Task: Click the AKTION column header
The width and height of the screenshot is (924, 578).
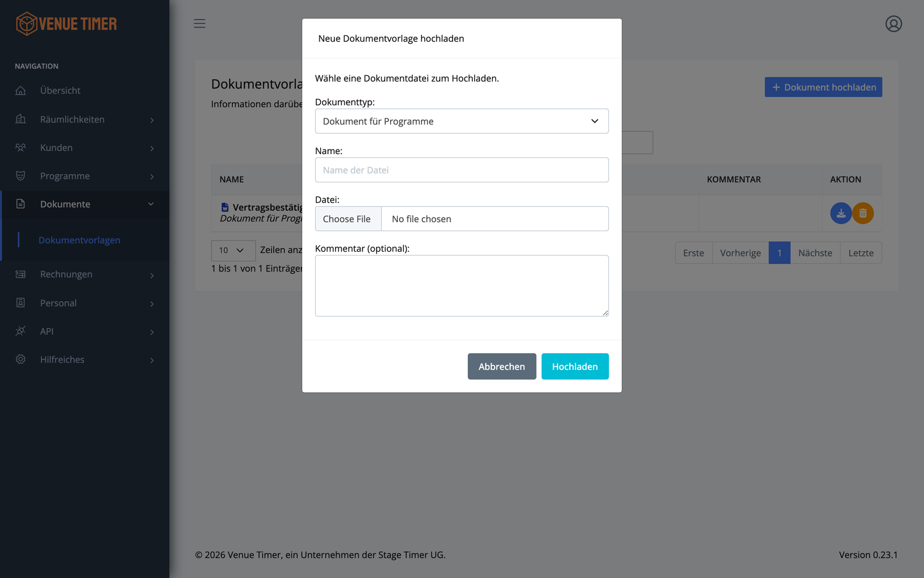Action: click(846, 180)
